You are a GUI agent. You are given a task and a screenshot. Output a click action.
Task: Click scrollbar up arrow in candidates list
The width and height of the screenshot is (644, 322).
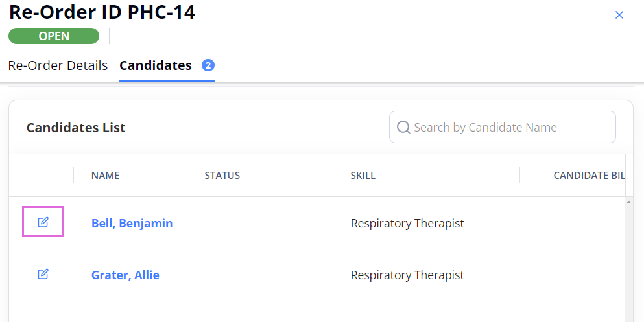tap(628, 201)
